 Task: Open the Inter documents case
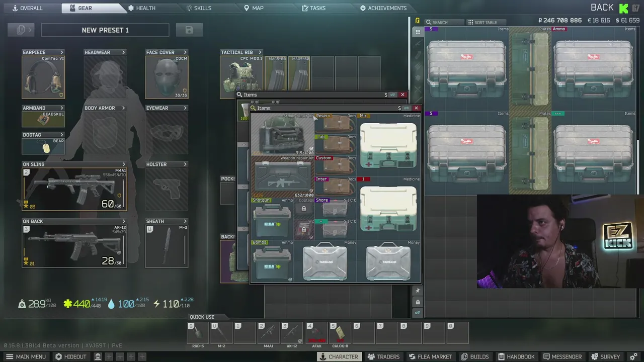click(336, 187)
